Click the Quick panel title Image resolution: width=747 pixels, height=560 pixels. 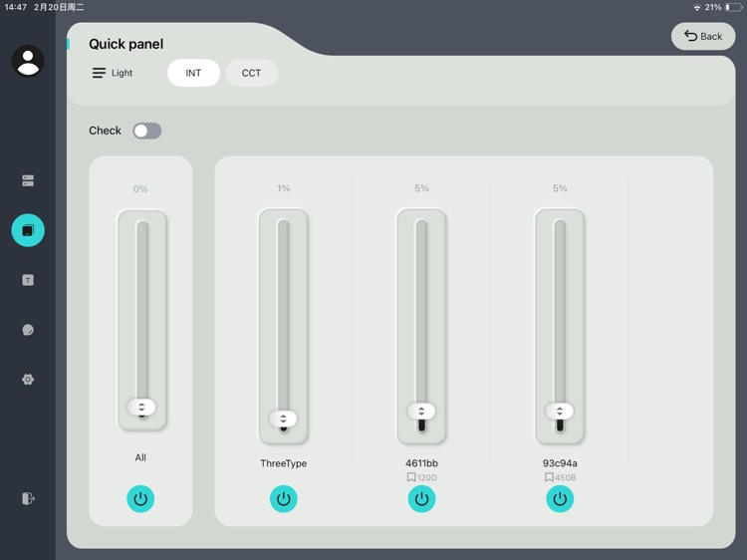[126, 44]
